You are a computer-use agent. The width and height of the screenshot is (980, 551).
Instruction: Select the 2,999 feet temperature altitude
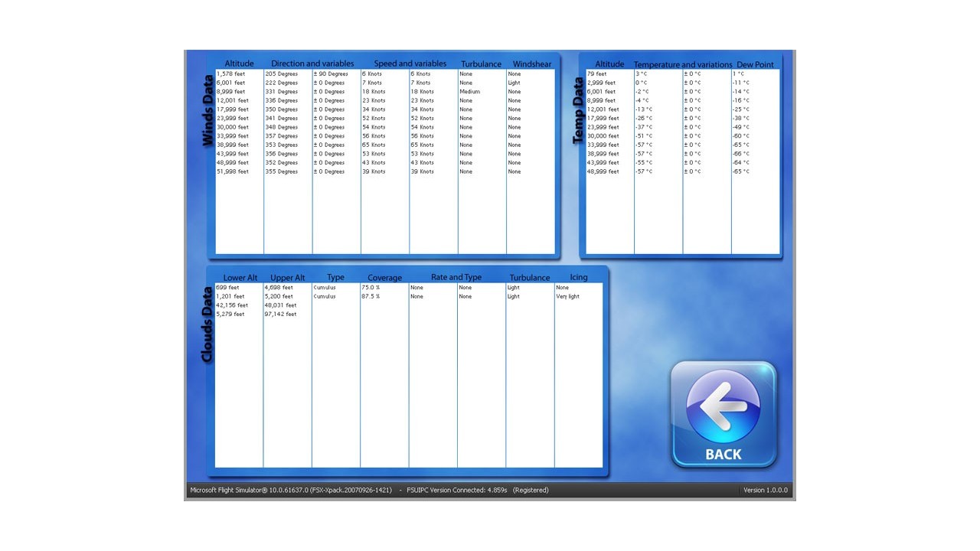pos(601,83)
